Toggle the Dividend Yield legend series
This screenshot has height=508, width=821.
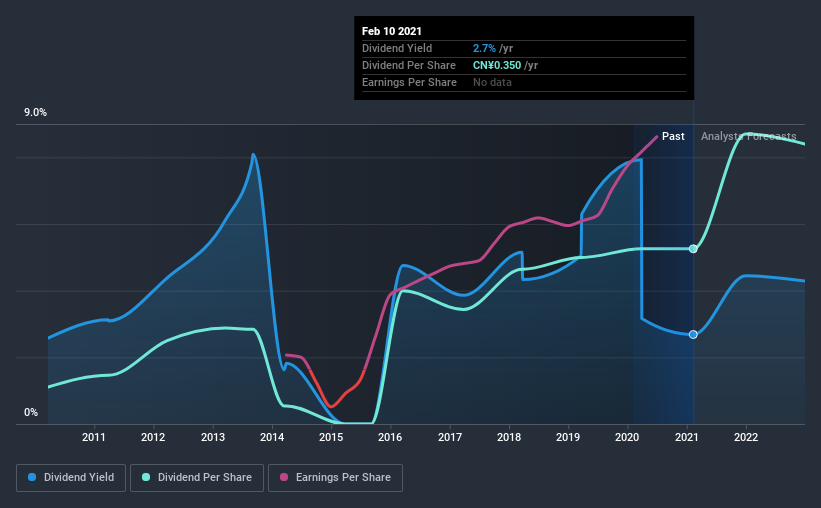coord(71,478)
